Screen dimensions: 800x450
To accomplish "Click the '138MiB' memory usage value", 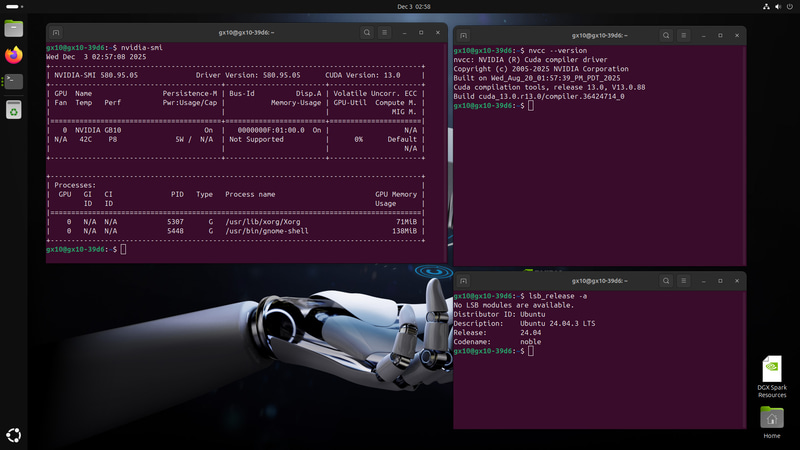I will (x=404, y=231).
